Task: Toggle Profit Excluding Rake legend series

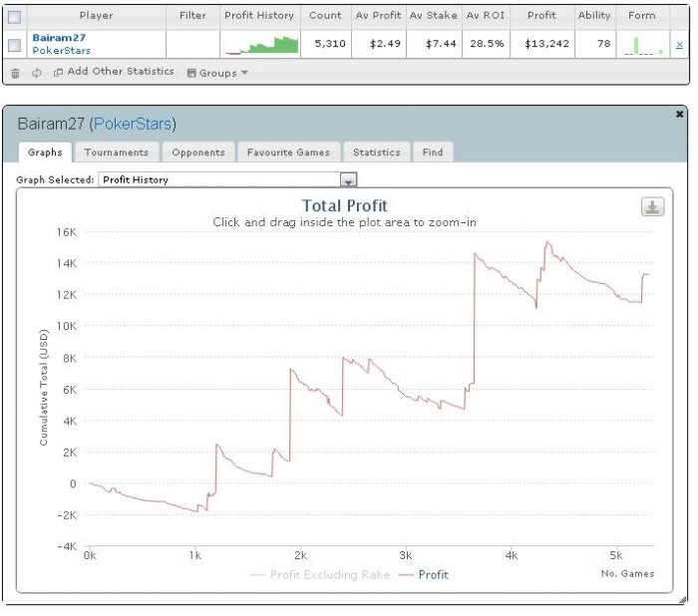Action: [x=320, y=574]
